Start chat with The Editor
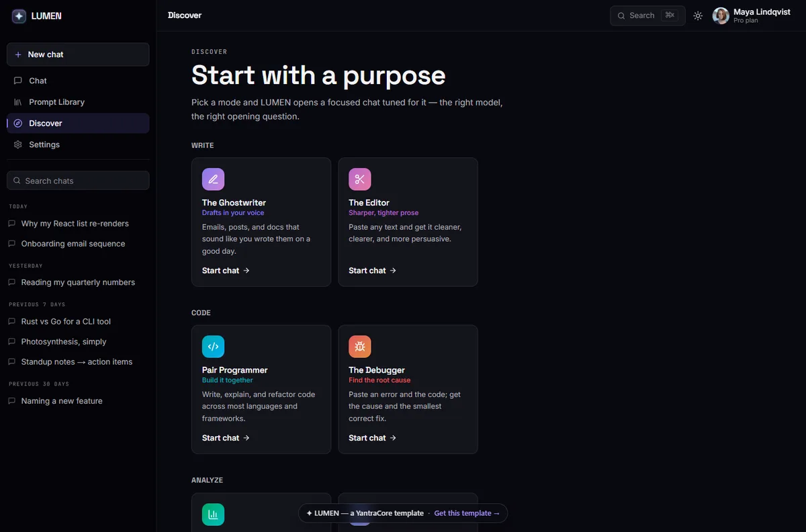Screen dimensions: 806x532 click(x=372, y=271)
